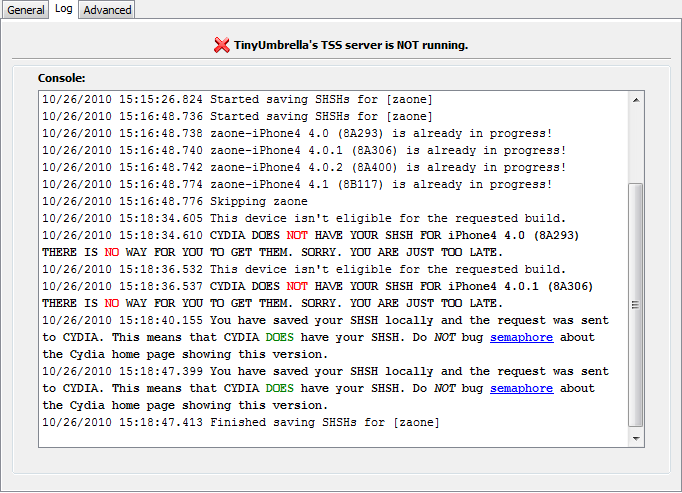Click the '4.0.1 (8A306) is already in progress!' line

pos(304,151)
